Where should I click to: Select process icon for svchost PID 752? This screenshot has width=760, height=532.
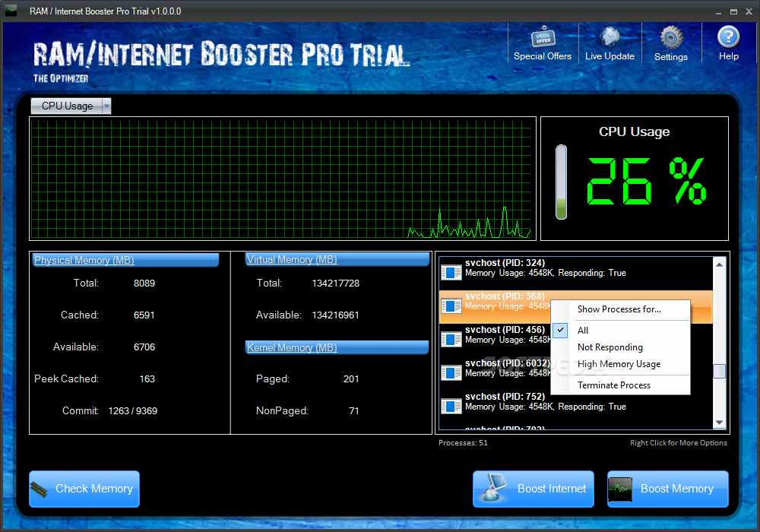coord(451,407)
